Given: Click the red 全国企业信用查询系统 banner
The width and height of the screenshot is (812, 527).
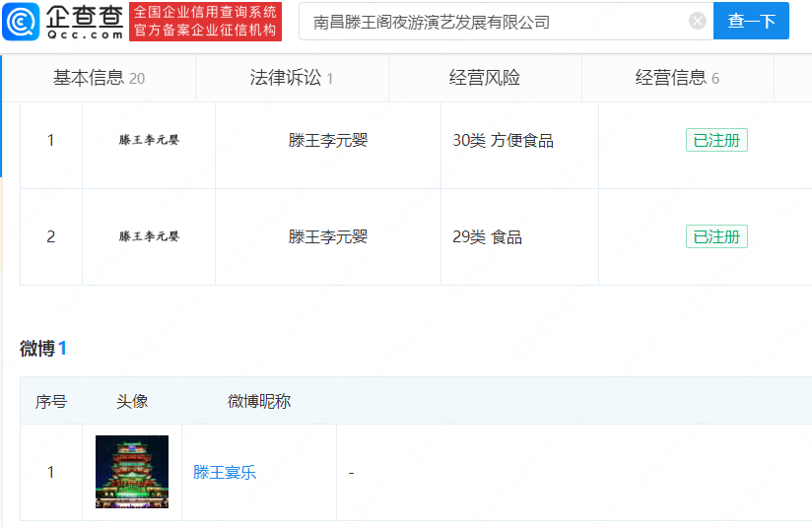Looking at the screenshot, I should point(205,22).
